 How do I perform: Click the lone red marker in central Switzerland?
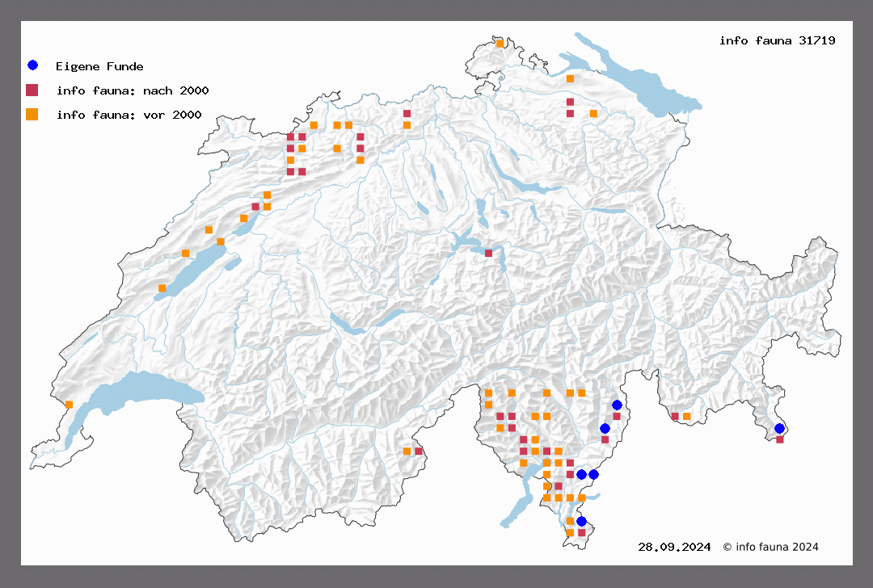point(488,254)
